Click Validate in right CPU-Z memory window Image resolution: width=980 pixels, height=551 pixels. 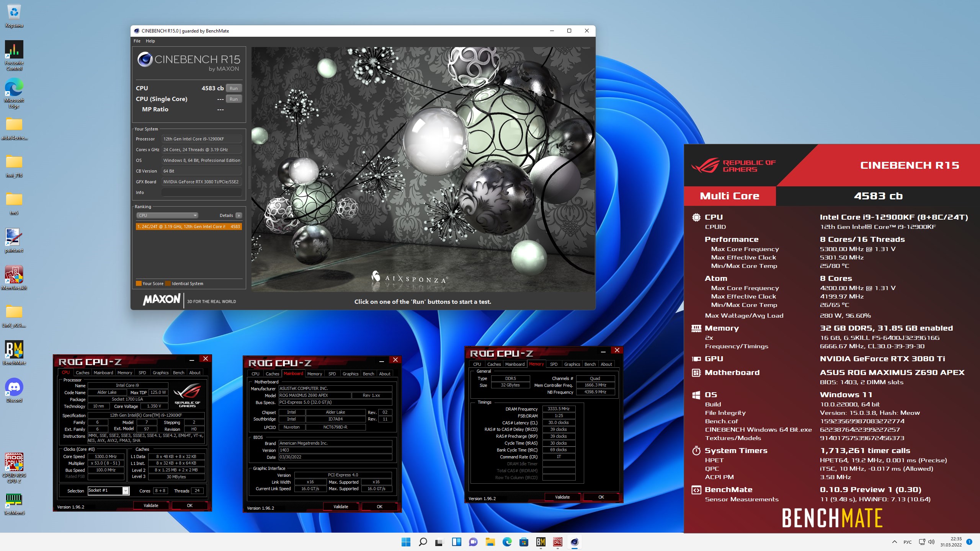tap(562, 497)
